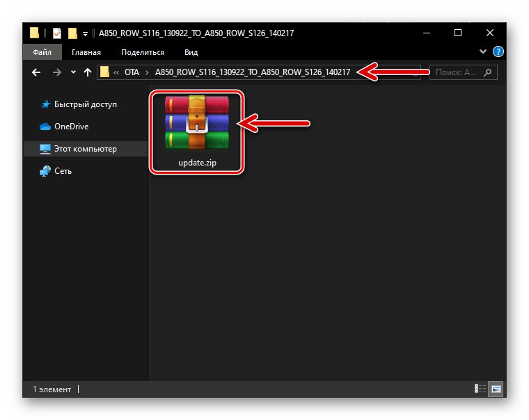Open Customize Quick Access Toolbar dropdown

coord(85,33)
